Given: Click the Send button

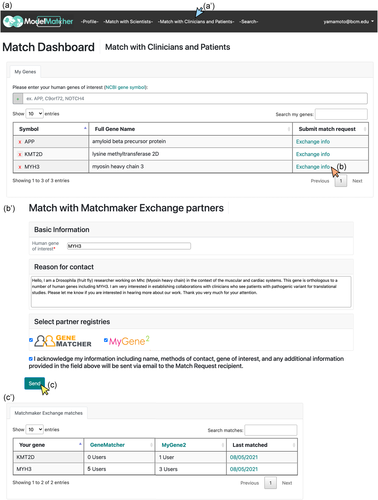Looking at the screenshot, I should coord(34,383).
